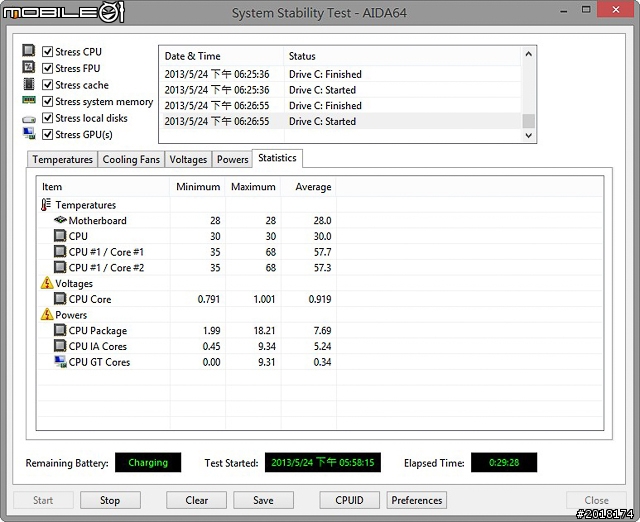
Task: Click the log scrollbar thumb
Action: tap(529, 121)
